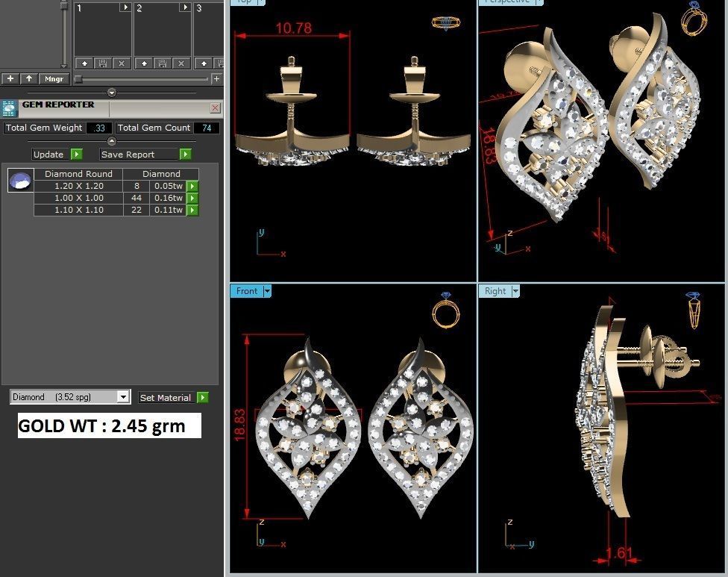Click the save disk icon under slot 2
Viewport: 728px width, 577px height.
tap(163, 63)
